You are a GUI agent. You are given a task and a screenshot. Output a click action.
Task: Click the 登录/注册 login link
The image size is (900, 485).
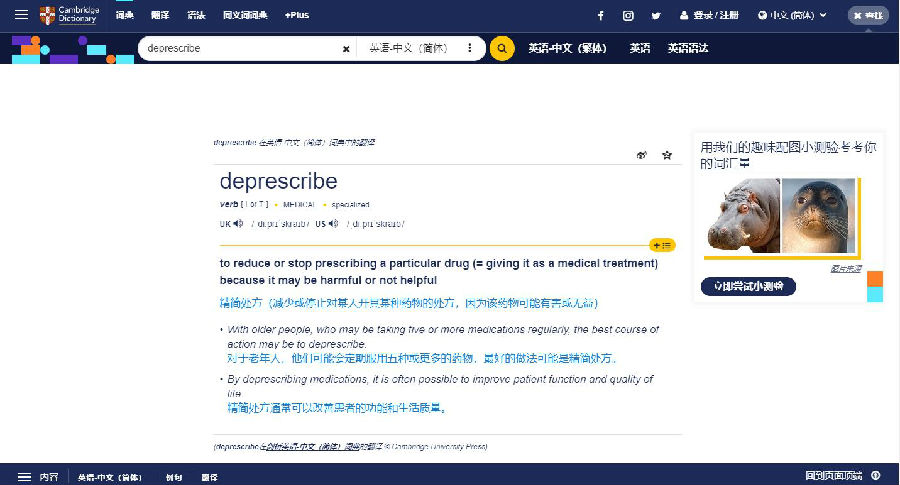[709, 15]
